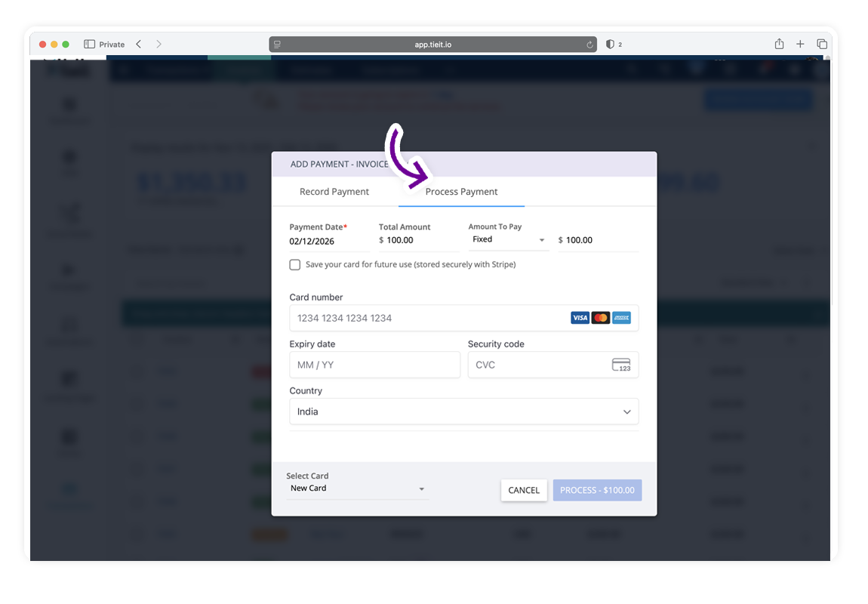Click the CVC card hint icon

(x=621, y=365)
